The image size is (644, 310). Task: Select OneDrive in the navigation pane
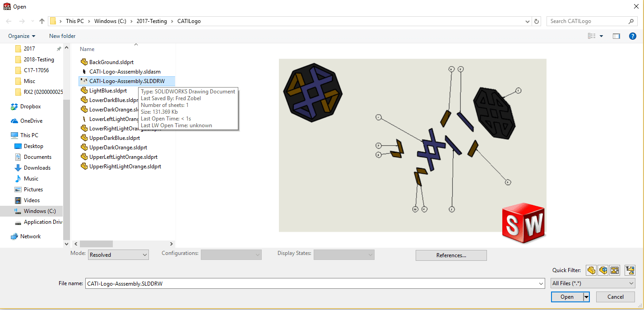(x=32, y=121)
